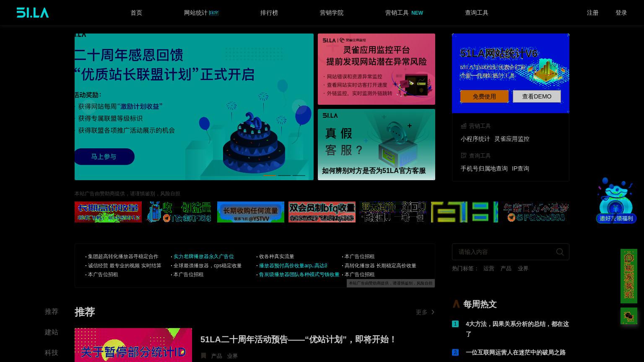Open the TG:@KF236 ad banner
This screenshot has width=644, height=362.
[179, 212]
